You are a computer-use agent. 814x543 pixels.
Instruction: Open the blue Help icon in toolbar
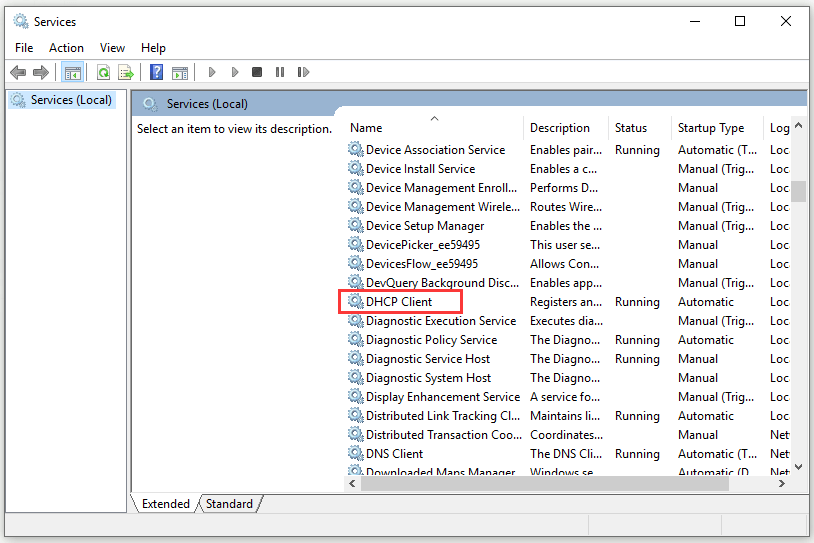tap(156, 72)
